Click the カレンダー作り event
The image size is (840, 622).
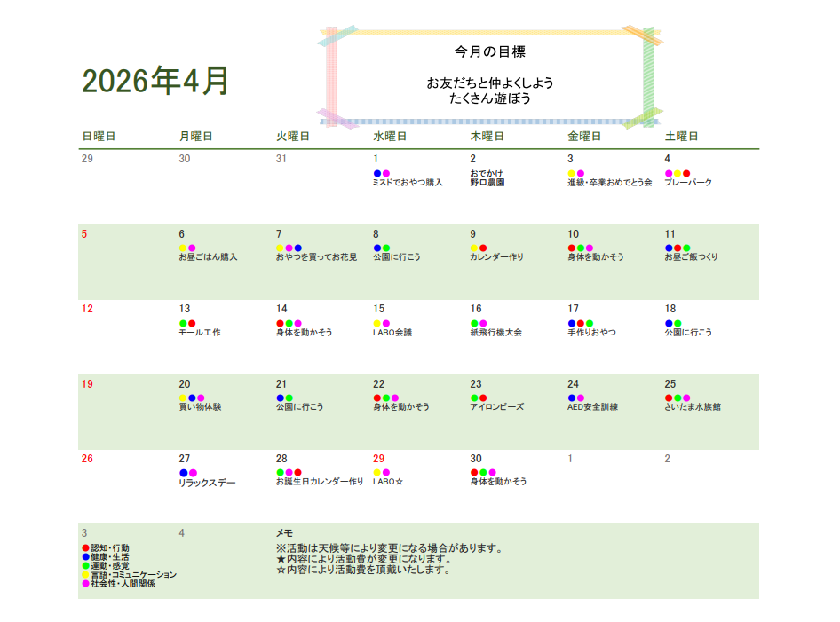[x=496, y=257]
